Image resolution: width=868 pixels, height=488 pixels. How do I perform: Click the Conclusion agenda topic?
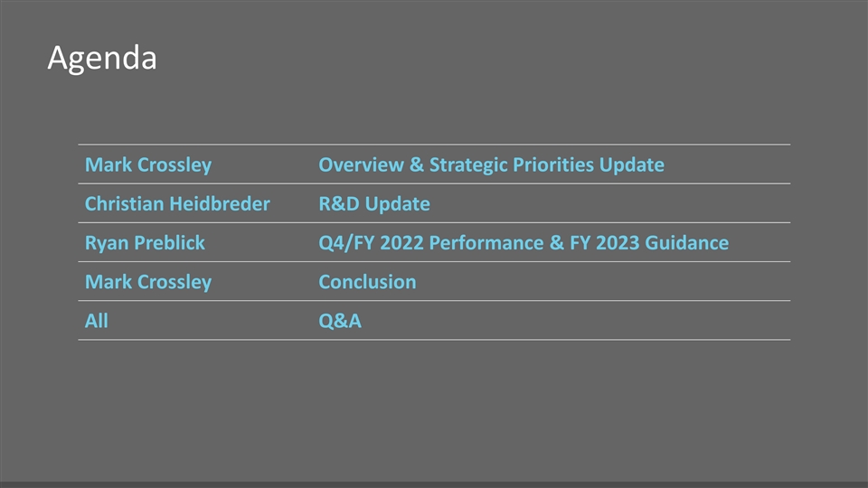coord(367,282)
